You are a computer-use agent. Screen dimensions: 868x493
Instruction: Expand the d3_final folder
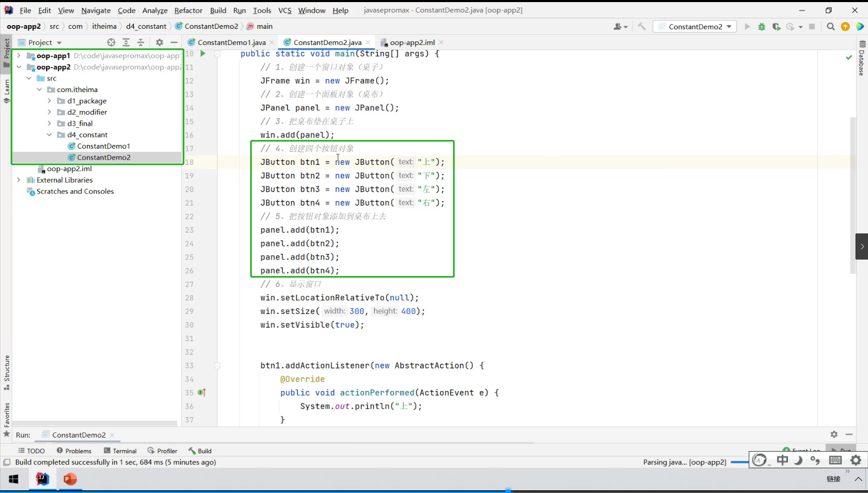tap(50, 124)
